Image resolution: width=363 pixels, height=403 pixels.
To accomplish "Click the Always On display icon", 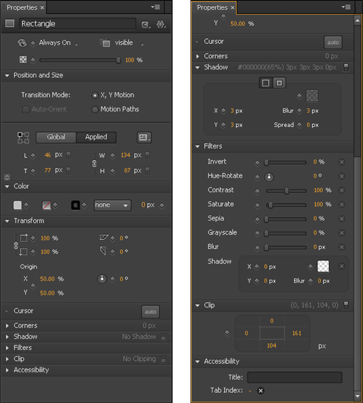I will click(22, 43).
